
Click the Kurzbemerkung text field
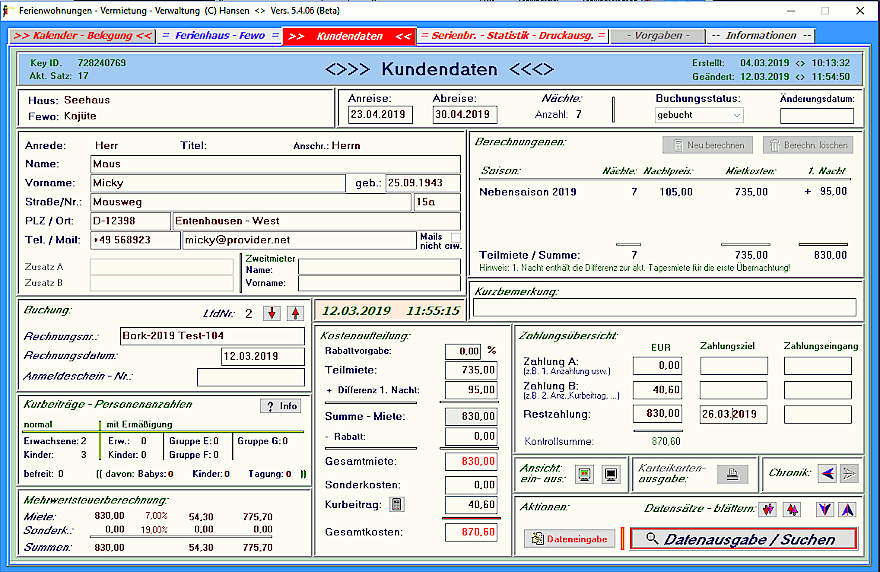(664, 307)
